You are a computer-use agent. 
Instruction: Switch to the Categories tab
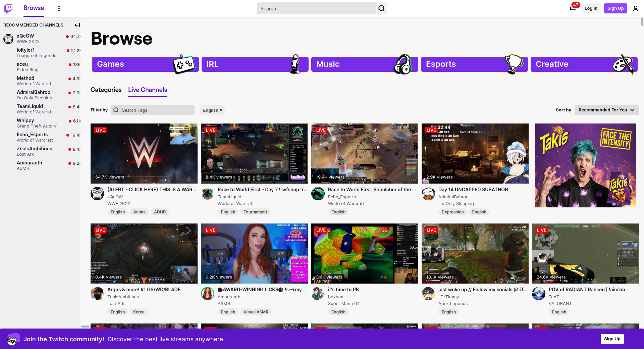tap(106, 90)
